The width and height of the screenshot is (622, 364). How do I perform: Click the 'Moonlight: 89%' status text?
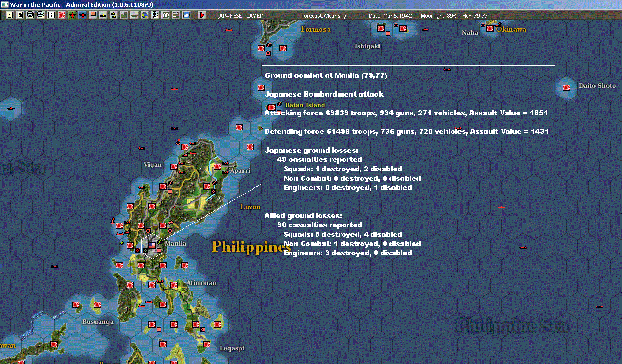click(x=438, y=16)
